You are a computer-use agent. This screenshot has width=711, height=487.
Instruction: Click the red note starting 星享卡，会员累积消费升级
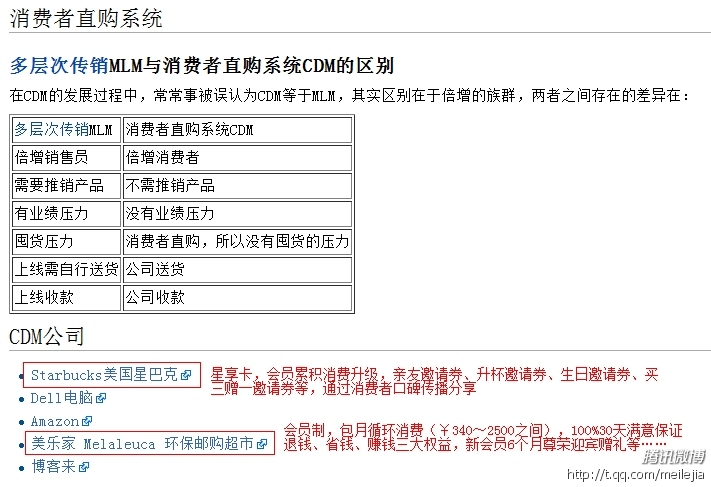[x=434, y=381]
